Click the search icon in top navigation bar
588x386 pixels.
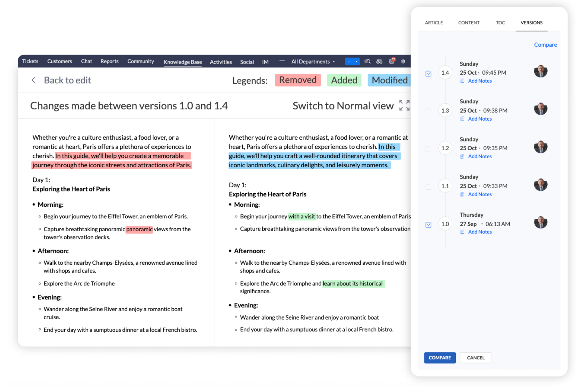pos(367,61)
